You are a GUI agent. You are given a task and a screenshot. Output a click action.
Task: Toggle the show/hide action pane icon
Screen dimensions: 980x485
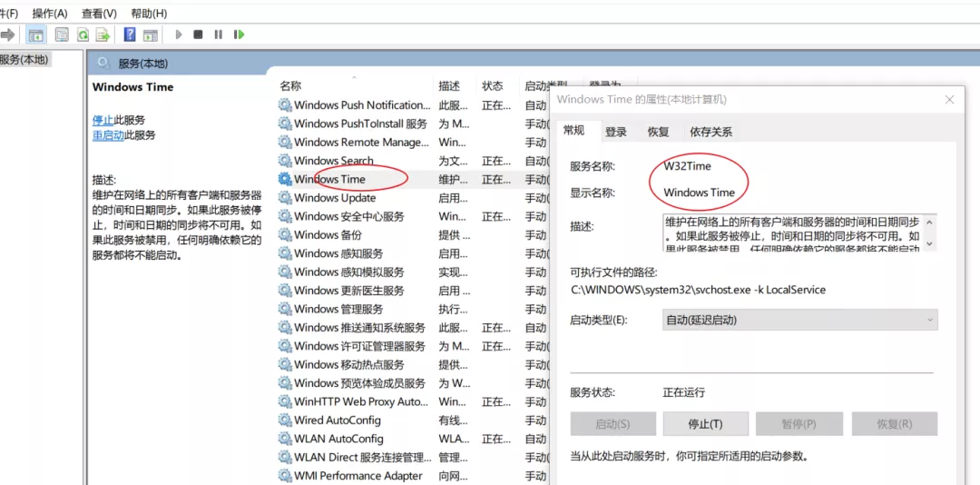pyautogui.click(x=150, y=35)
